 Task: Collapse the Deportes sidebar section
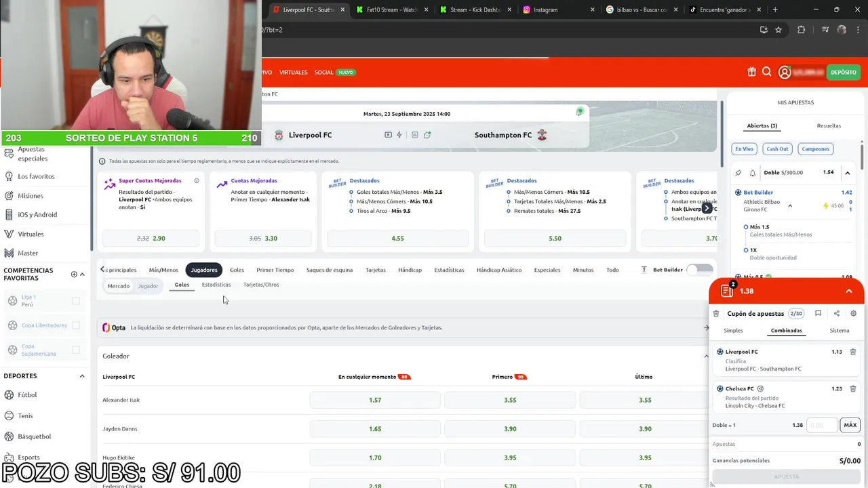pos(82,376)
